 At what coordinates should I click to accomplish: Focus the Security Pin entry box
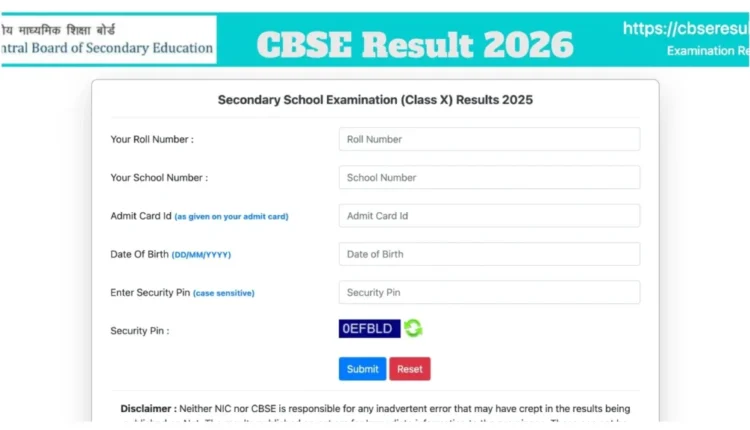489,292
